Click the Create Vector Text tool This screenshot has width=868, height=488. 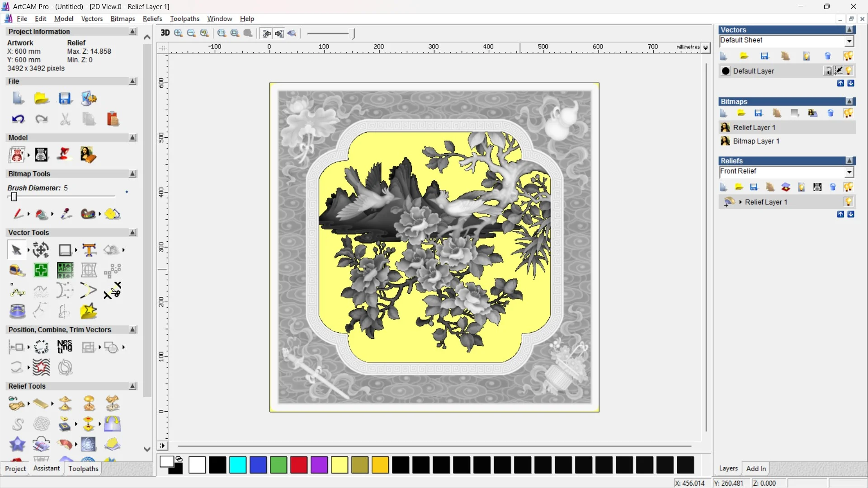click(x=89, y=250)
